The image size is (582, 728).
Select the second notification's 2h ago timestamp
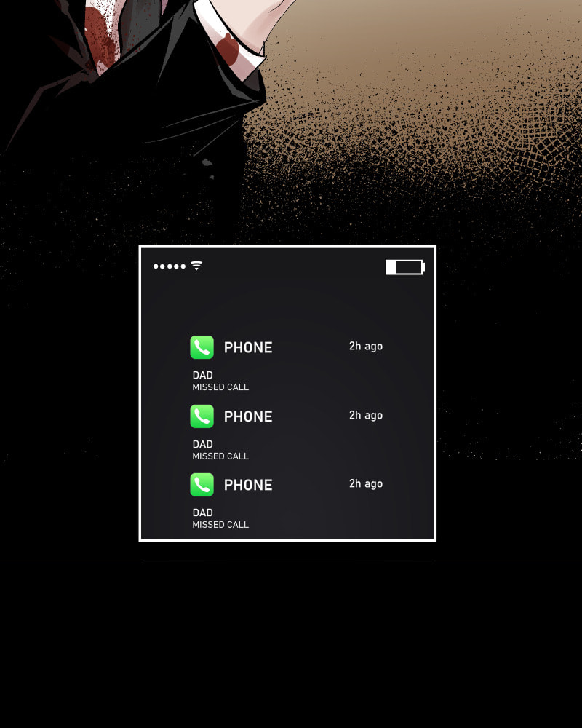point(366,415)
